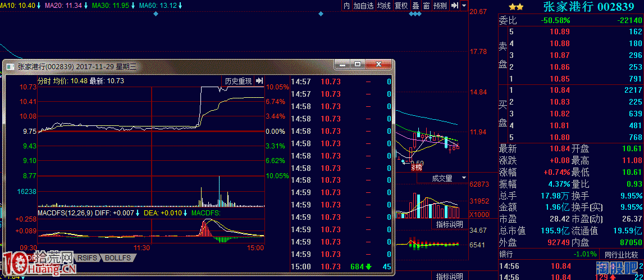Click the 银行 sector label
The height and width of the screenshot is (280, 644).
coord(506,254)
